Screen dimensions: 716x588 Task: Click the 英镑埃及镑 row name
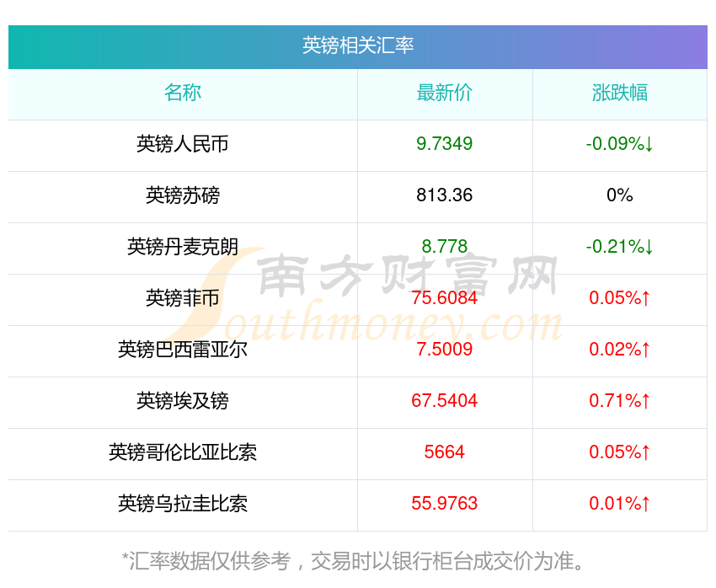183,401
